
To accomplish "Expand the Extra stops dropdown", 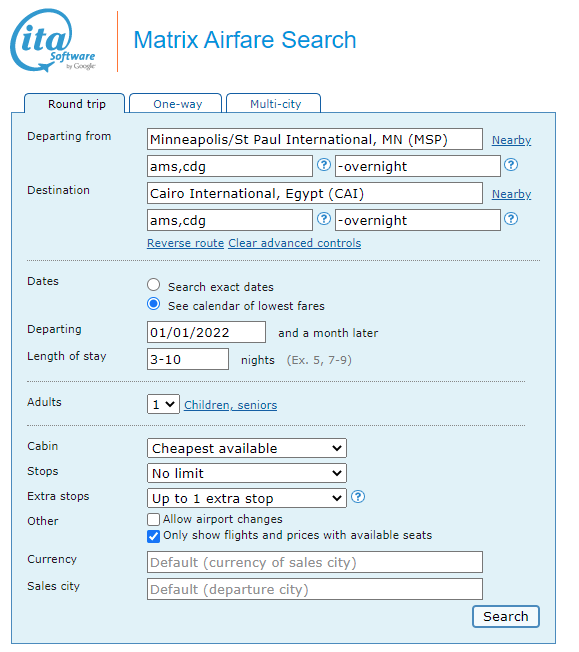I will click(247, 498).
